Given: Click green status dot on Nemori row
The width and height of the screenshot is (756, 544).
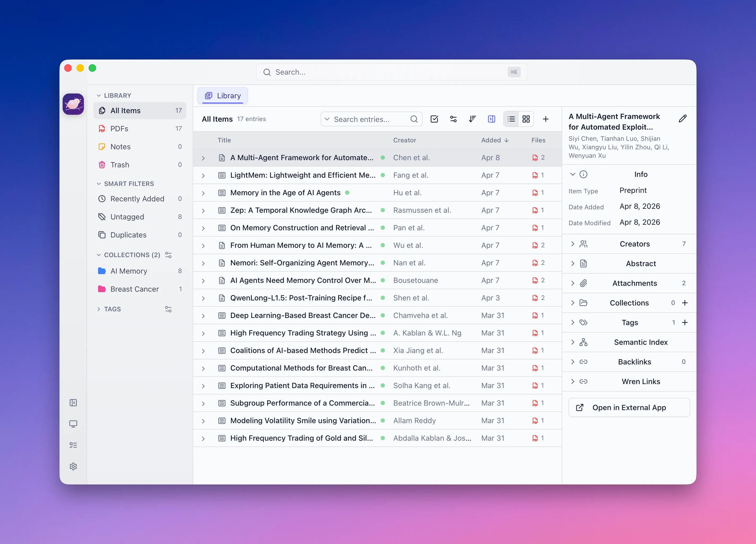Looking at the screenshot, I should pyautogui.click(x=383, y=263).
